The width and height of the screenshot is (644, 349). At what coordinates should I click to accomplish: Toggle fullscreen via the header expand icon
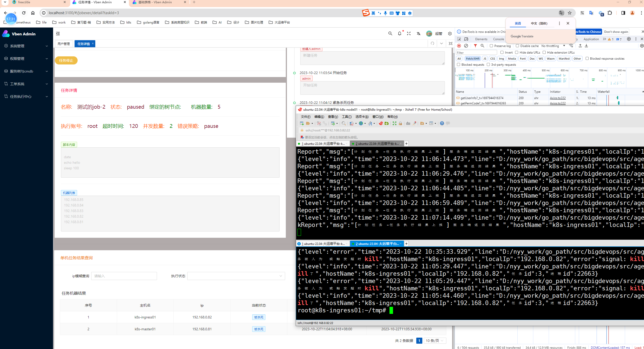click(409, 34)
